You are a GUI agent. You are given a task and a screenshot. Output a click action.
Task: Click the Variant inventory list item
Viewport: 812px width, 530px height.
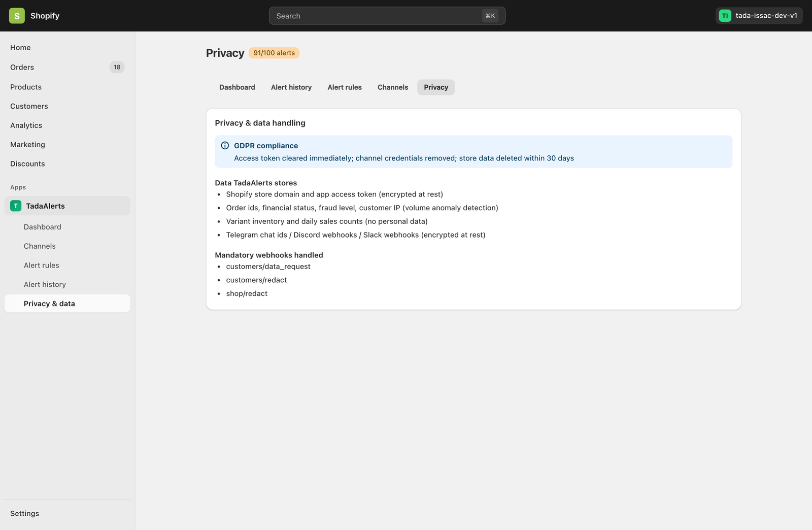[327, 221]
